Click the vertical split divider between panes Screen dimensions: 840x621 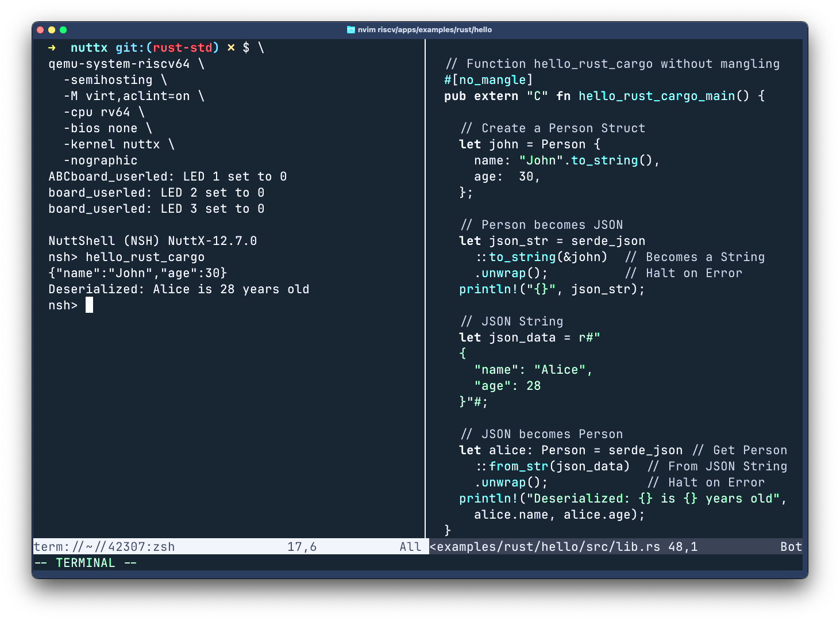(425, 287)
